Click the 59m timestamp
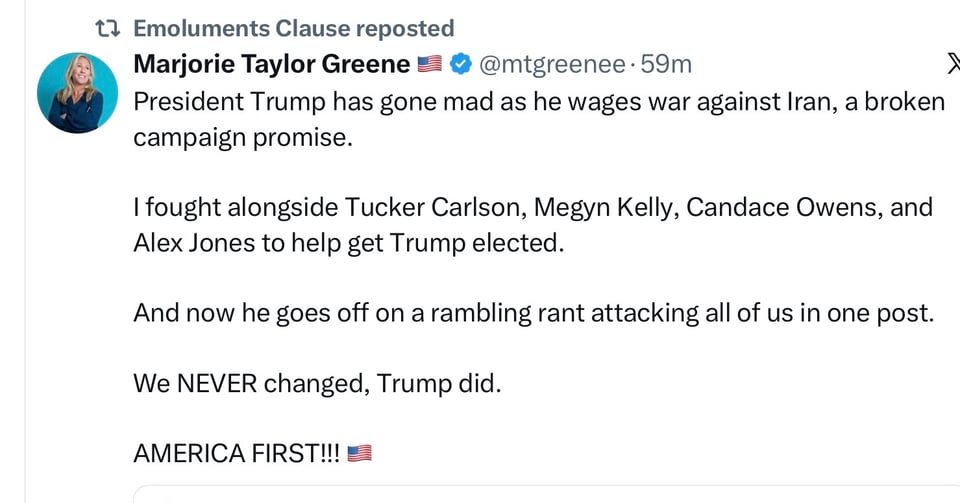The width and height of the screenshot is (960, 503). click(x=666, y=65)
